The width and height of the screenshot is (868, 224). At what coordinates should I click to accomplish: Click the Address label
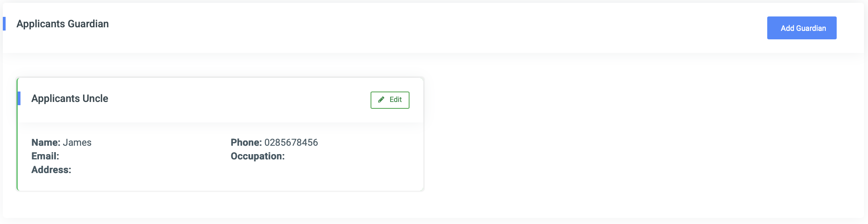click(51, 170)
